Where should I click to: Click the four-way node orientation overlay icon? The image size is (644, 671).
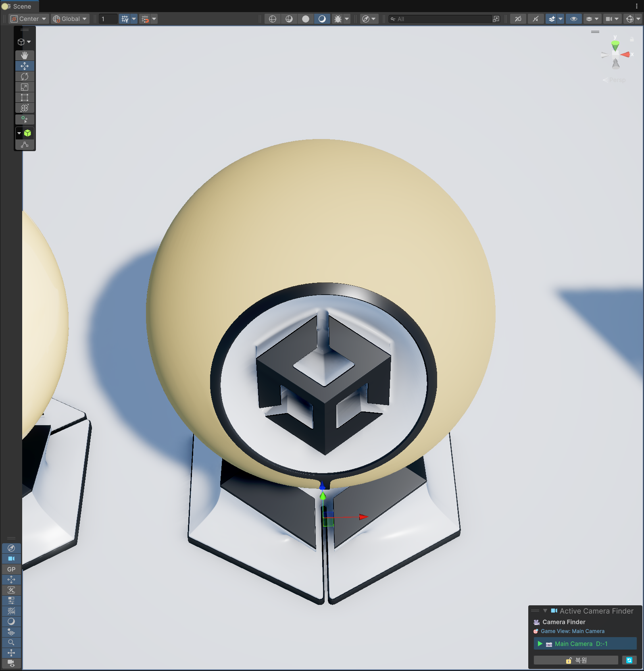11,653
